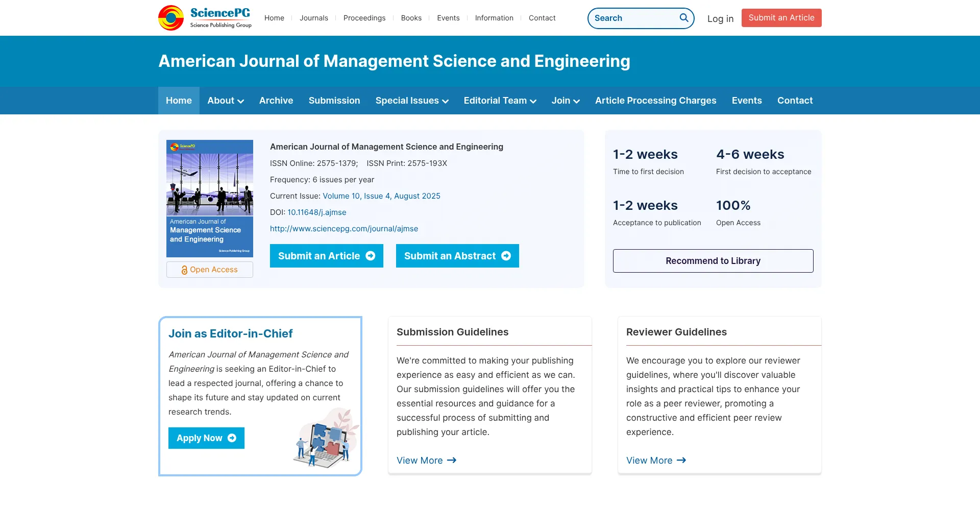Screen dimensions: 980x507
Task: Click the First decision to acceptance stat
Action: coord(764,161)
